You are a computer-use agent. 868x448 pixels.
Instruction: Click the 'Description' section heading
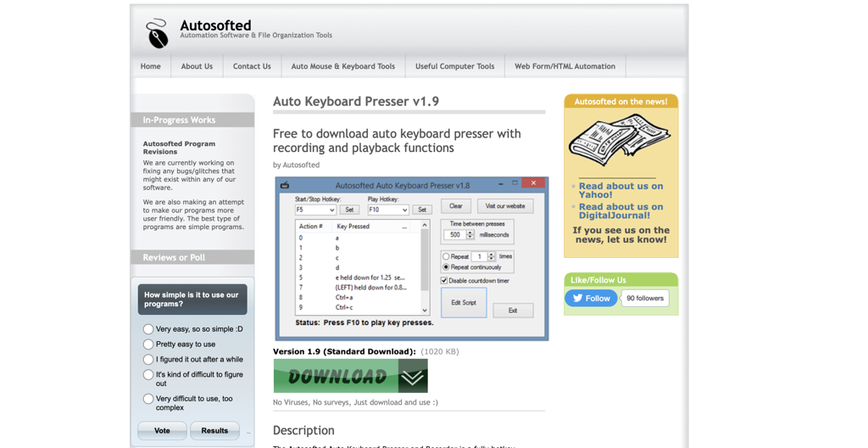click(303, 430)
